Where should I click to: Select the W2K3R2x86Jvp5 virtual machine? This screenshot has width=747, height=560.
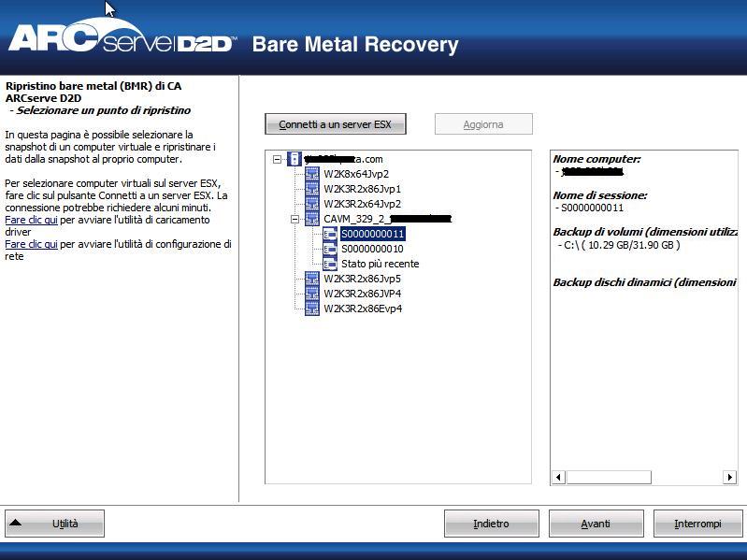point(362,279)
